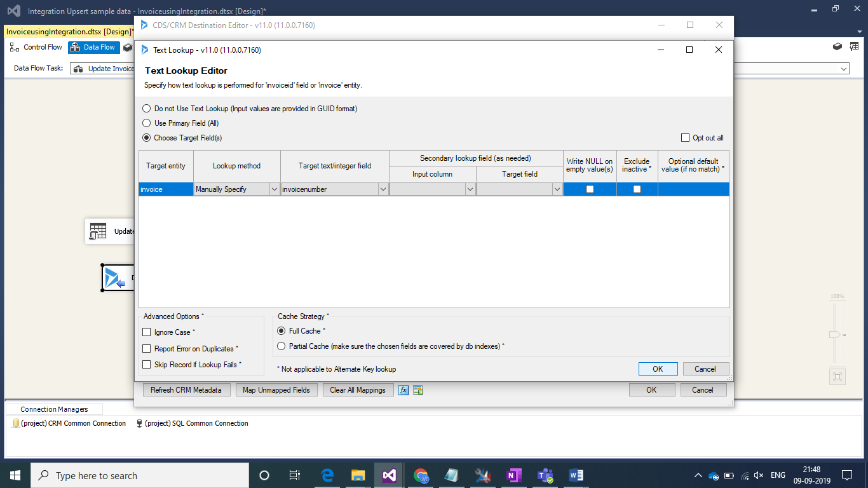The height and width of the screenshot is (488, 868).
Task: Tick the 'Opt out all' checkbox
Action: [x=685, y=138]
